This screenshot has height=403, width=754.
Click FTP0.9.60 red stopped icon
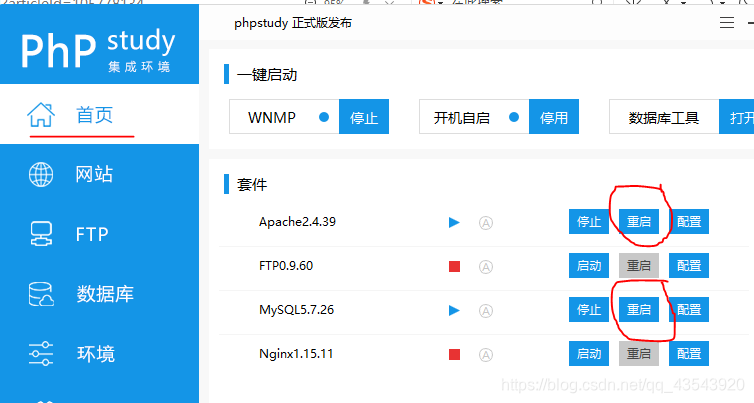454,266
